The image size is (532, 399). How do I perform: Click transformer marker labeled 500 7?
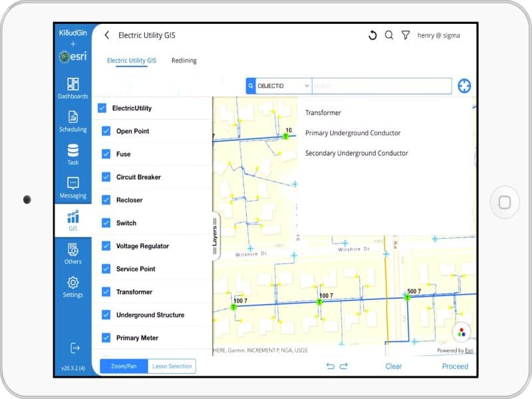coord(407,297)
